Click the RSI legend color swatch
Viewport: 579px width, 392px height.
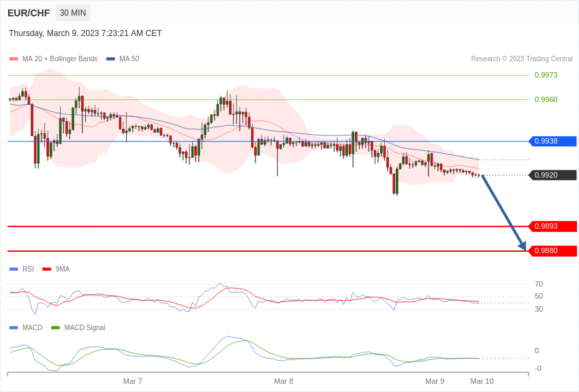pyautogui.click(x=14, y=269)
